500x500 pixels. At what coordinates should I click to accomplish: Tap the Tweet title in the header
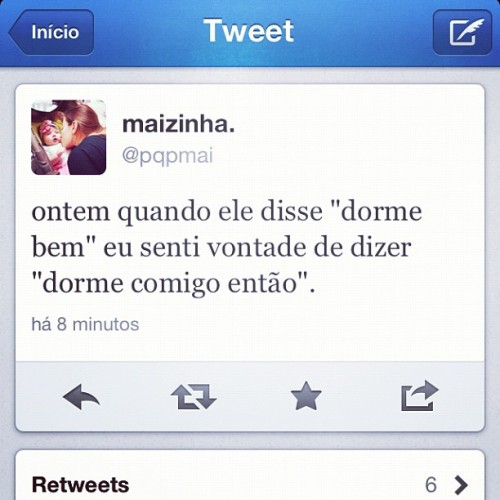coord(249,31)
